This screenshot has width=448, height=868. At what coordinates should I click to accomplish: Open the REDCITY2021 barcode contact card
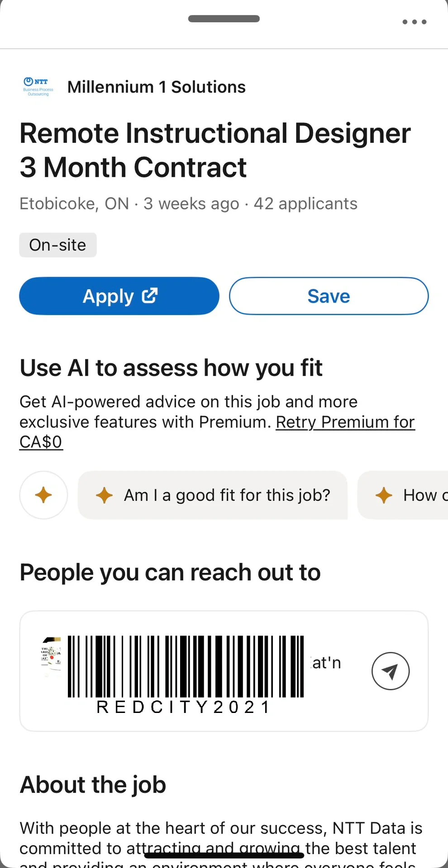click(x=224, y=671)
